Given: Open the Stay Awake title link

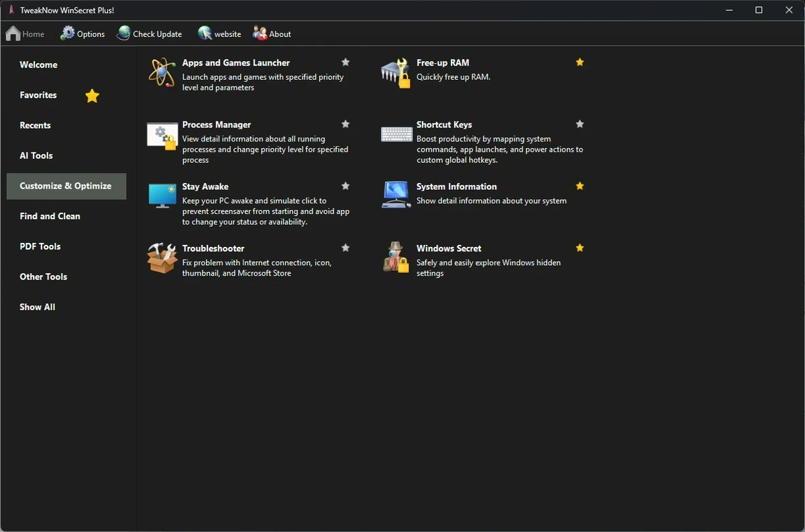Looking at the screenshot, I should point(205,187).
